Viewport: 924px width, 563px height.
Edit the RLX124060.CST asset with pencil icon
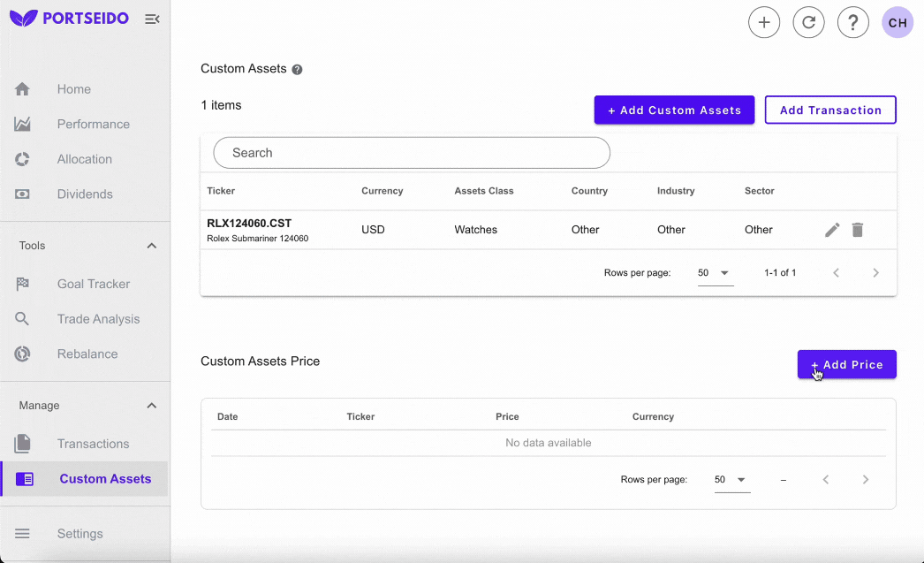(831, 229)
